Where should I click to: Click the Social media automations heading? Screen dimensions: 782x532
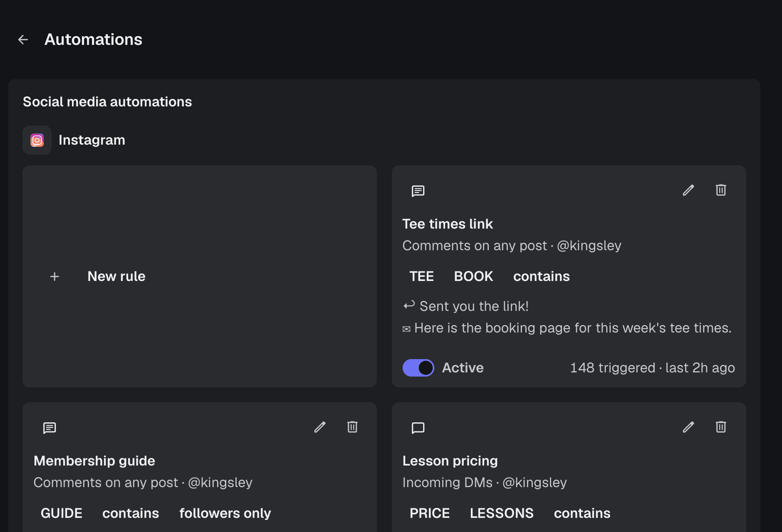point(107,102)
